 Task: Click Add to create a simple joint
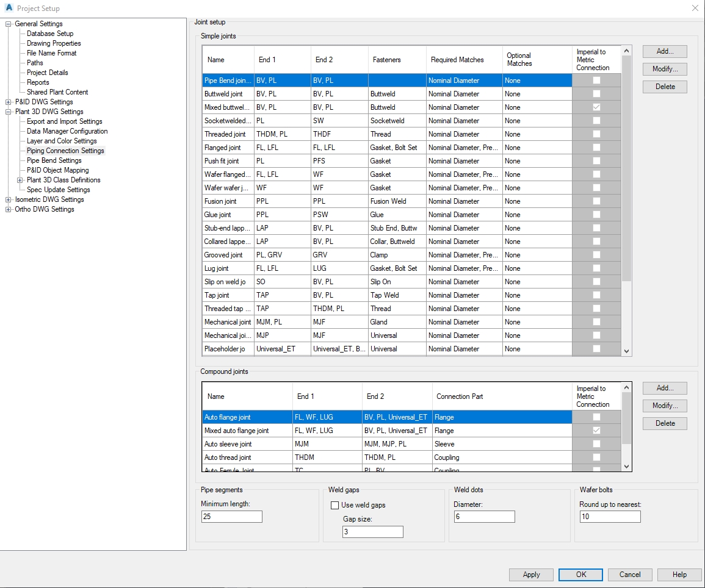[664, 51]
